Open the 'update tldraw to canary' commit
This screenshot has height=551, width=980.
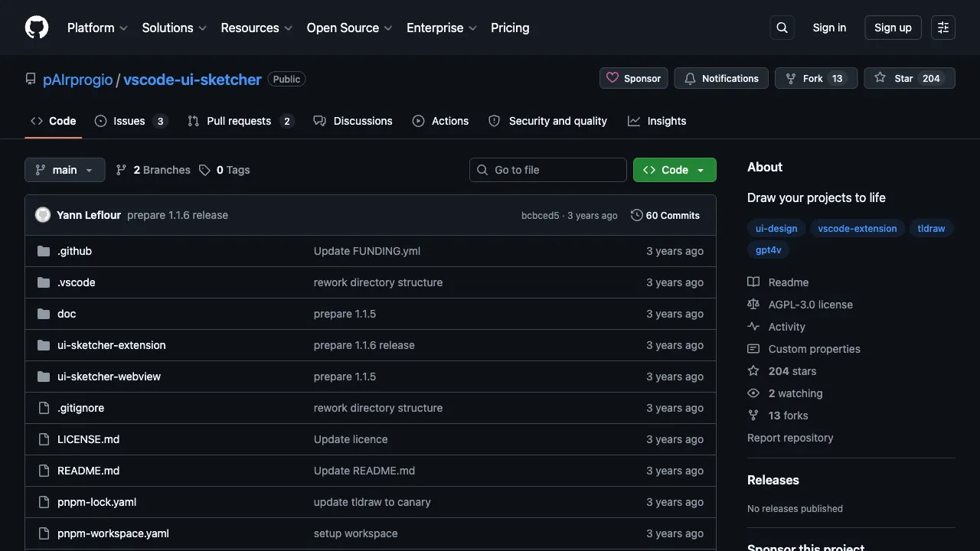pos(372,502)
